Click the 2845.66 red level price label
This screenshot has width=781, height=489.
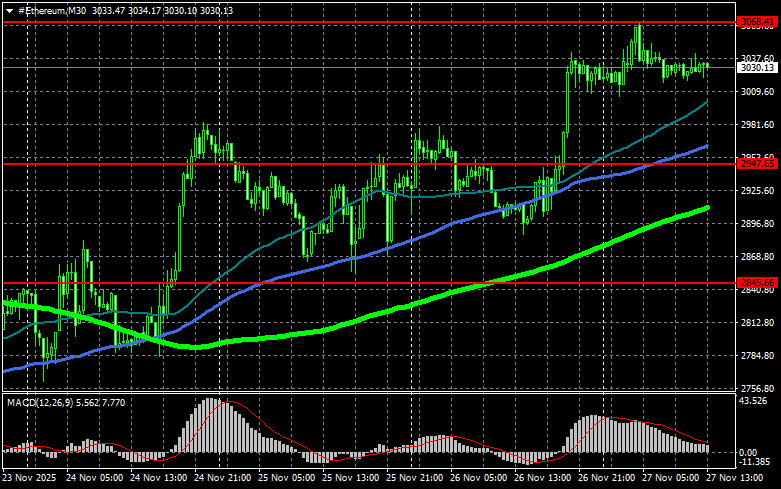757,283
